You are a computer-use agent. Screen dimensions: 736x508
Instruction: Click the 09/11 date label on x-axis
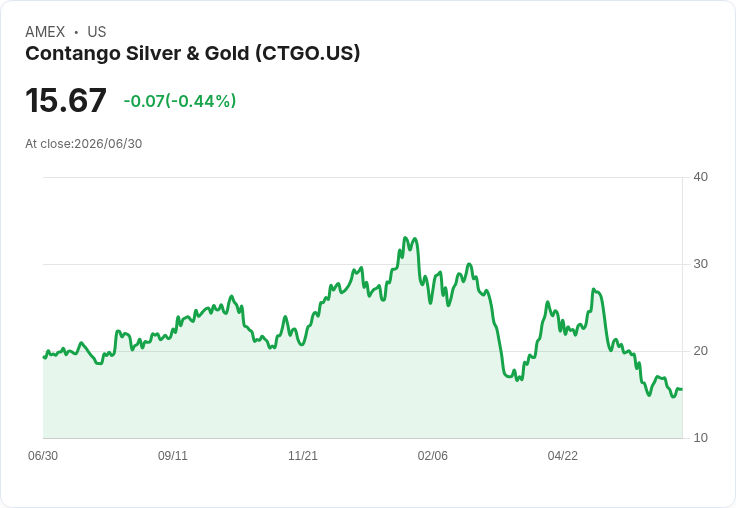pos(173,455)
